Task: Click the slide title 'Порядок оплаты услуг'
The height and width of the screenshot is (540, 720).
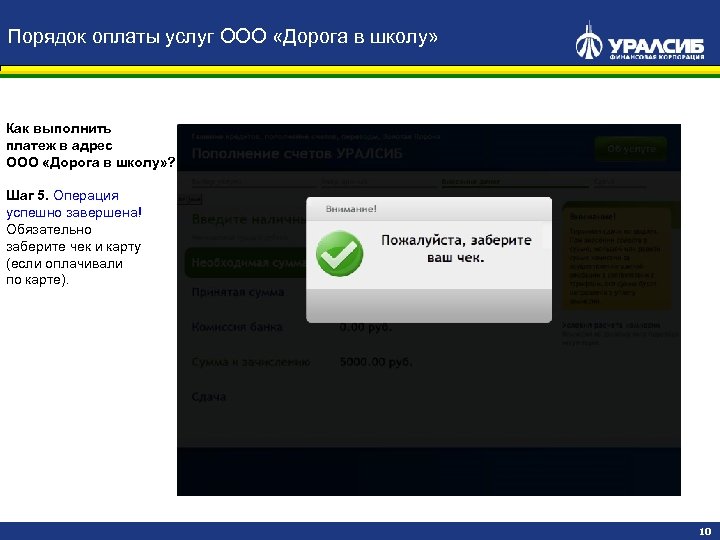Action: click(112, 36)
